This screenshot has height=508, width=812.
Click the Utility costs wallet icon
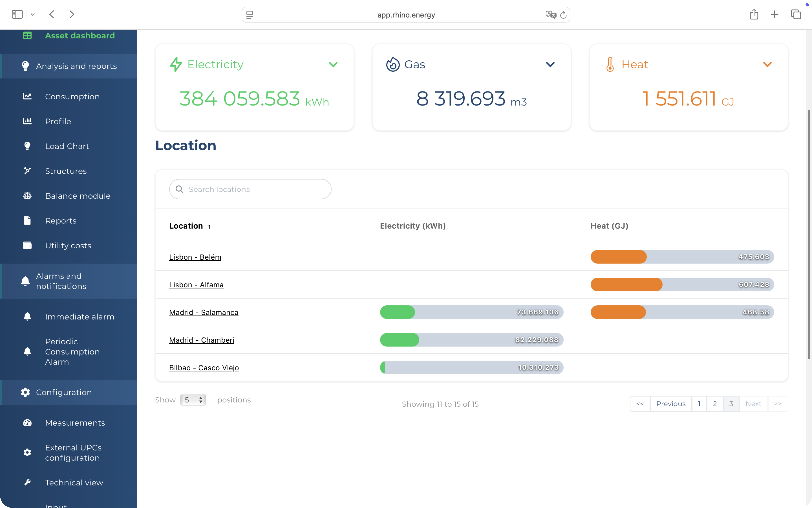click(27, 245)
